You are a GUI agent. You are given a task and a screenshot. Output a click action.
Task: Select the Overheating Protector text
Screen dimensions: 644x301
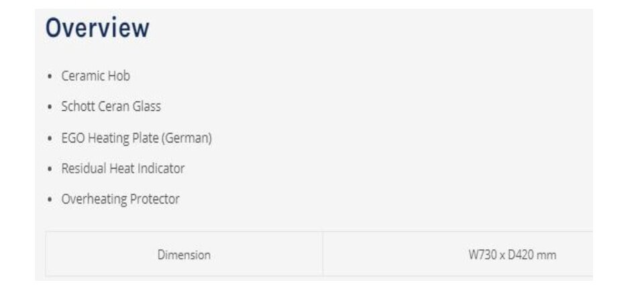120,199
